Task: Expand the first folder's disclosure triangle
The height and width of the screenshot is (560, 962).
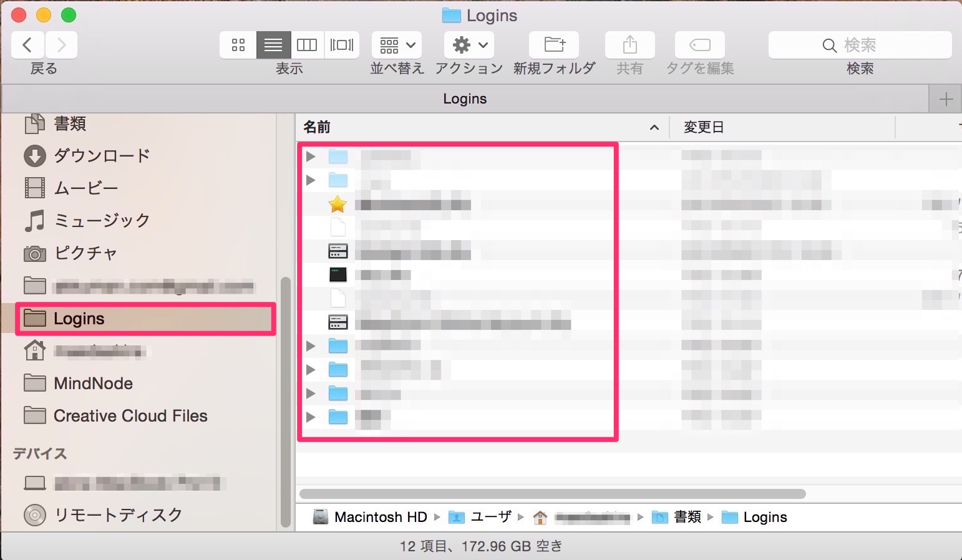Action: coord(311,157)
